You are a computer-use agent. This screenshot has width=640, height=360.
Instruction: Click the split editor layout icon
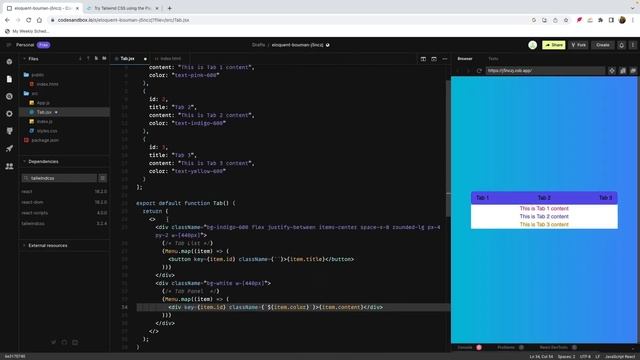pyautogui.click(x=423, y=59)
